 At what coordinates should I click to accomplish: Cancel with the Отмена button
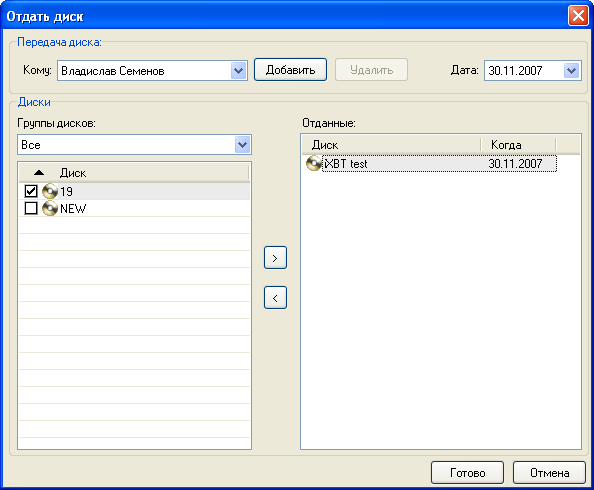pos(549,473)
